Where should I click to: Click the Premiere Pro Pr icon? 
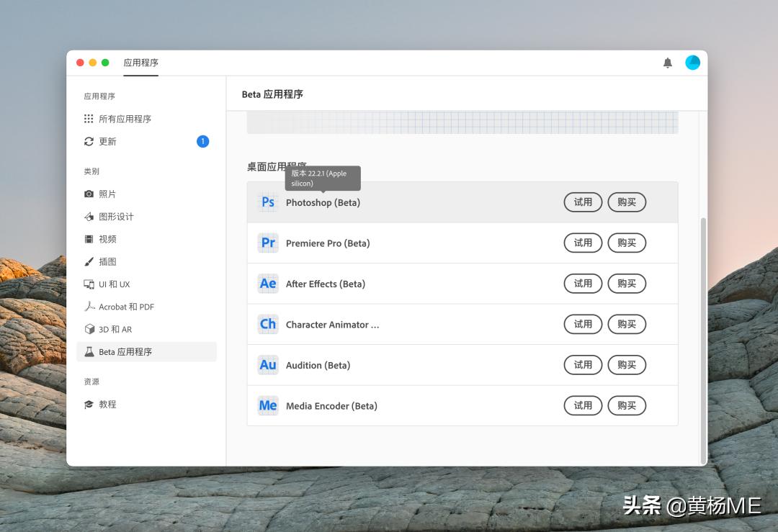tap(268, 243)
